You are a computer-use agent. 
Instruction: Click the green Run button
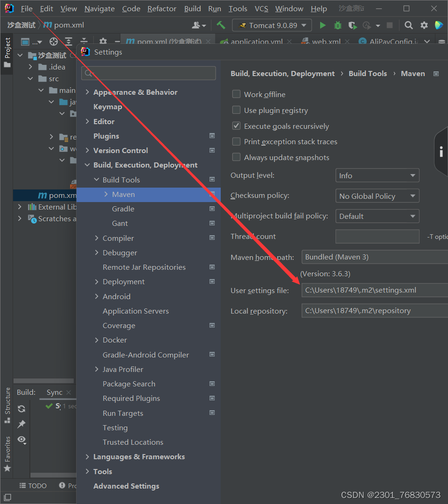322,25
